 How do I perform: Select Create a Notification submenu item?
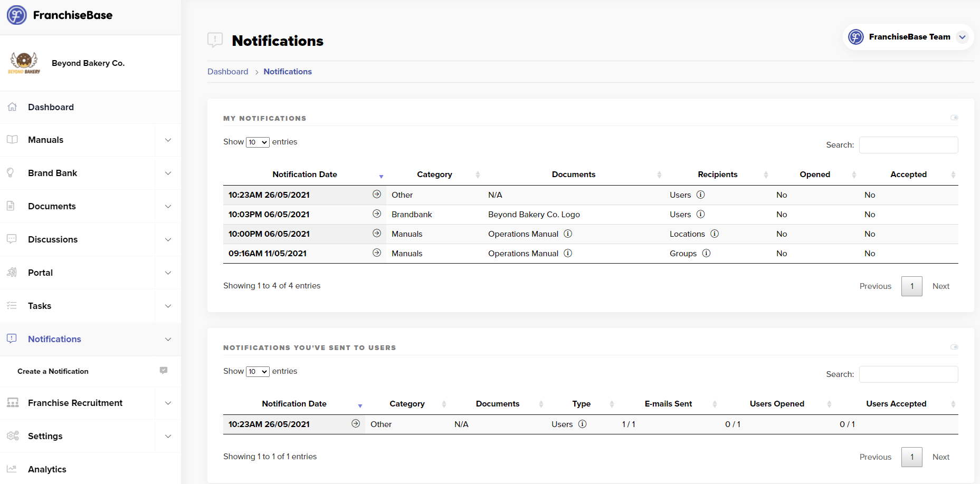53,371
